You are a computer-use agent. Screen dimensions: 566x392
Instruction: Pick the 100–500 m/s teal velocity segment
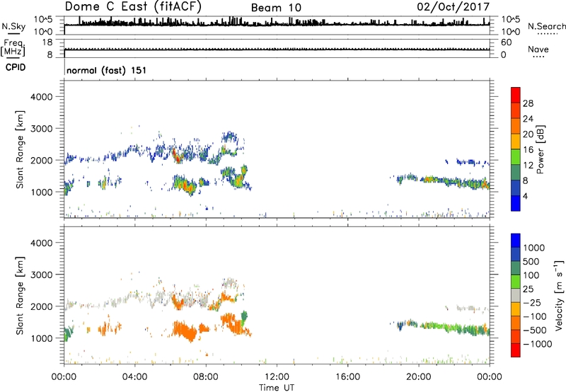point(516,268)
